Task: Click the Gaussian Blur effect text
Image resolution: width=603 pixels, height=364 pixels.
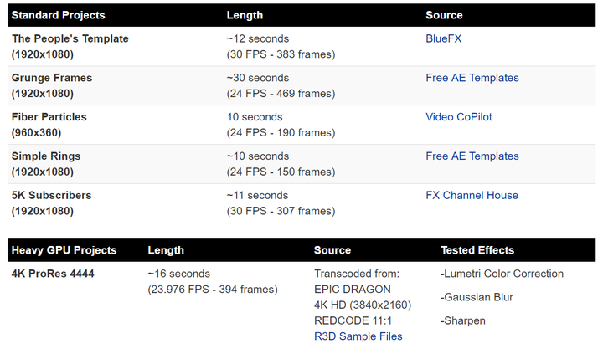Action: (x=477, y=298)
